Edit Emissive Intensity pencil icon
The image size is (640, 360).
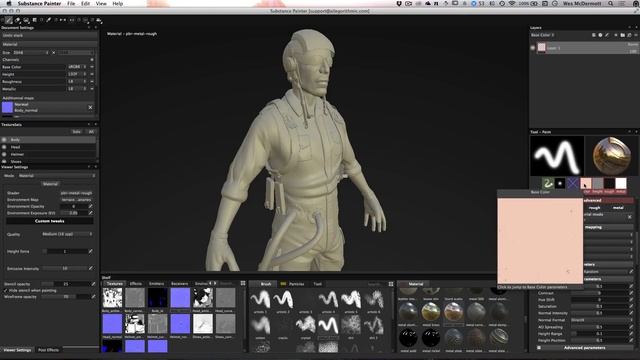tap(90, 269)
